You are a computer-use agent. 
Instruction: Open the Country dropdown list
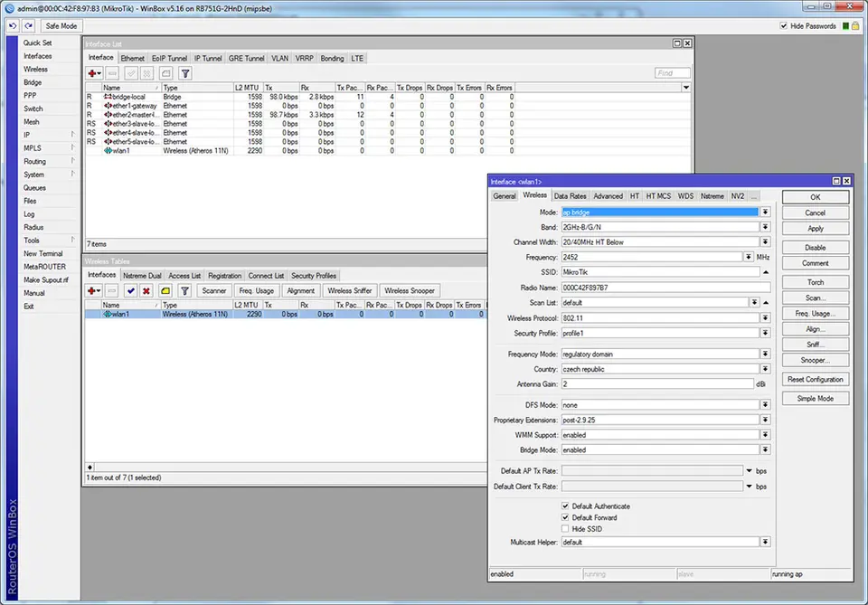(x=765, y=369)
